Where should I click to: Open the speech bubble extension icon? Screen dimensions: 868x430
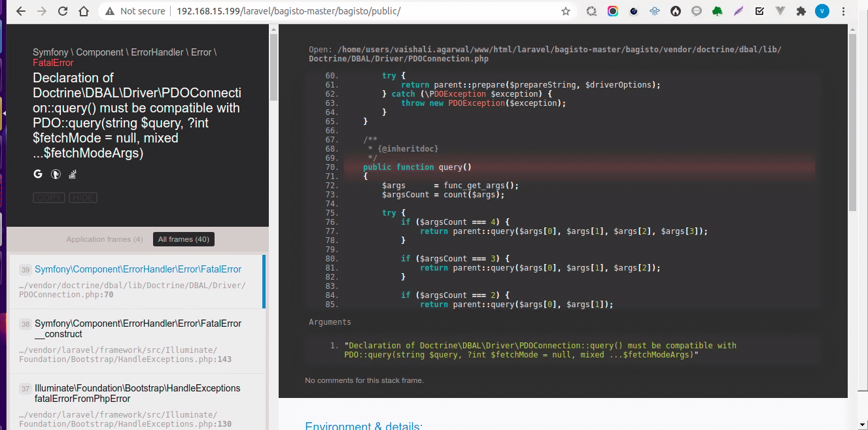pos(697,11)
